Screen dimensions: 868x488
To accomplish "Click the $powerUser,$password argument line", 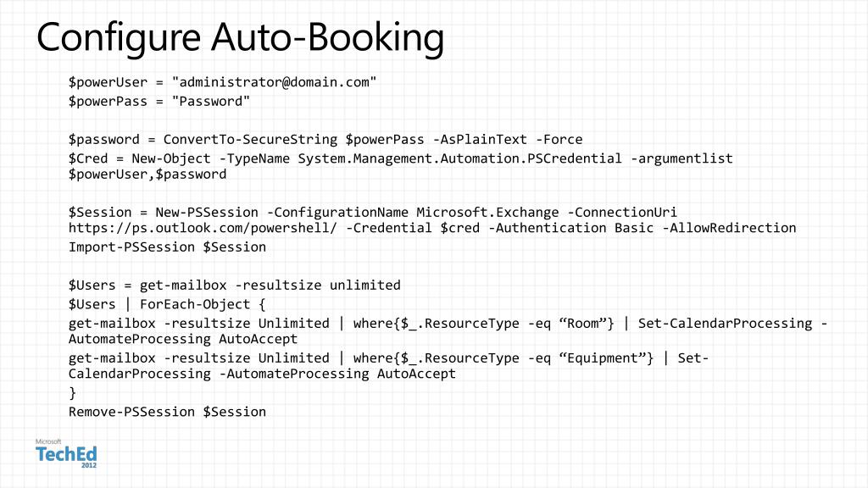I will point(147,175).
